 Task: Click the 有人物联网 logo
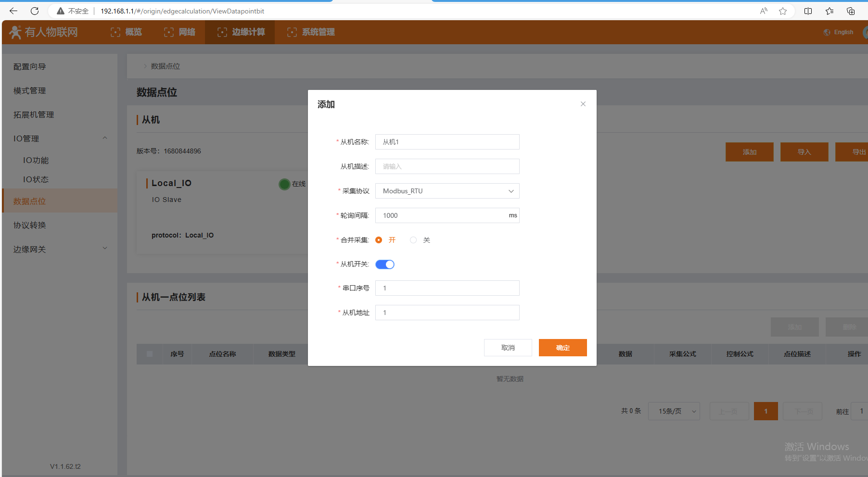click(x=44, y=32)
